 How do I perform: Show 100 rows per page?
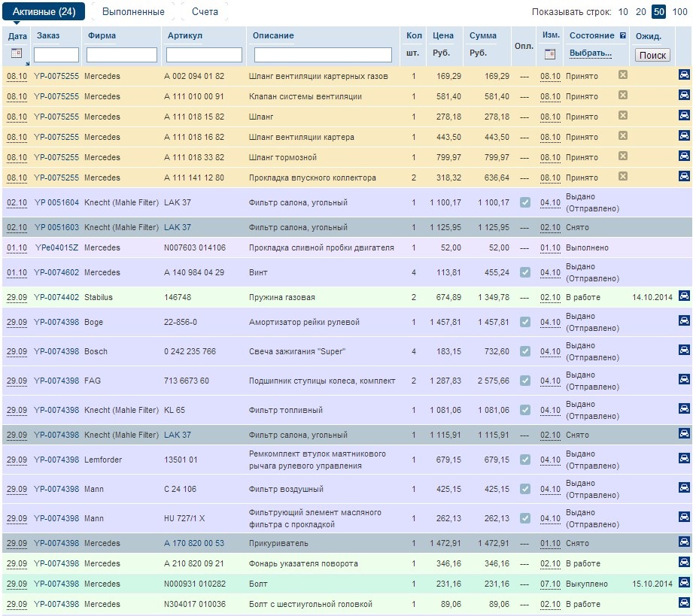[x=680, y=11]
